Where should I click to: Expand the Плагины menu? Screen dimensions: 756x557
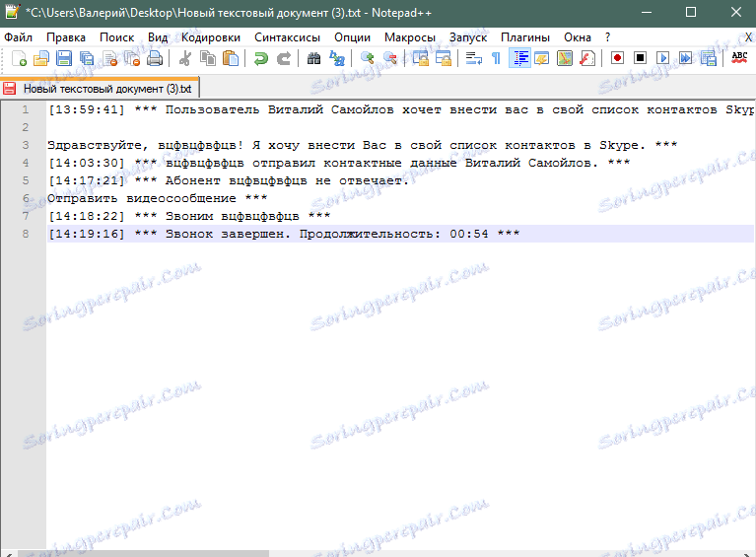click(525, 37)
